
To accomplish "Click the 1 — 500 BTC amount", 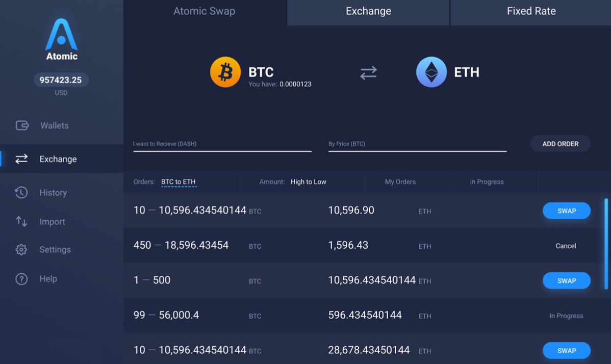I will point(151,280).
